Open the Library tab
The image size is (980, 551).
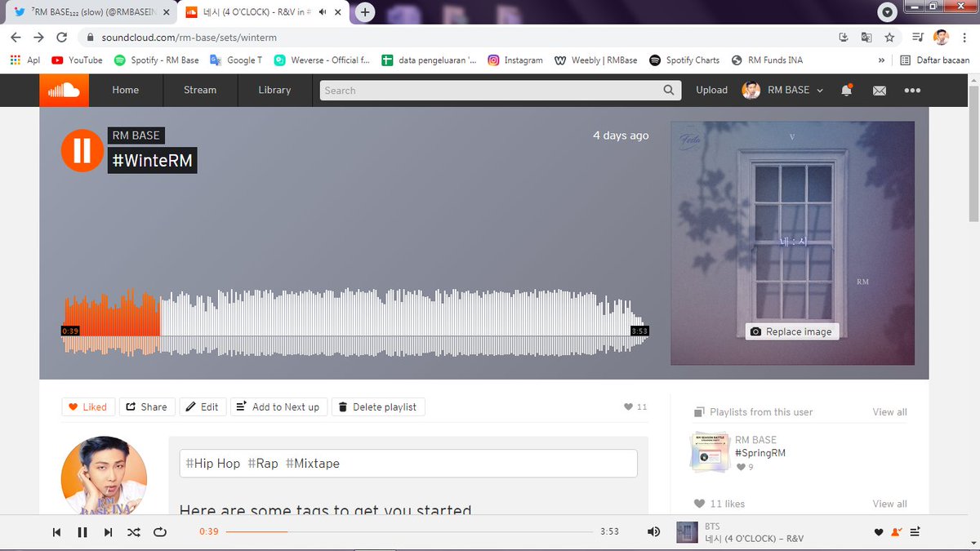[x=274, y=90]
